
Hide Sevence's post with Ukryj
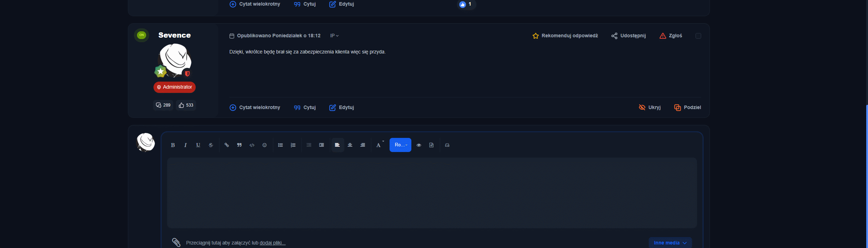[x=650, y=107]
